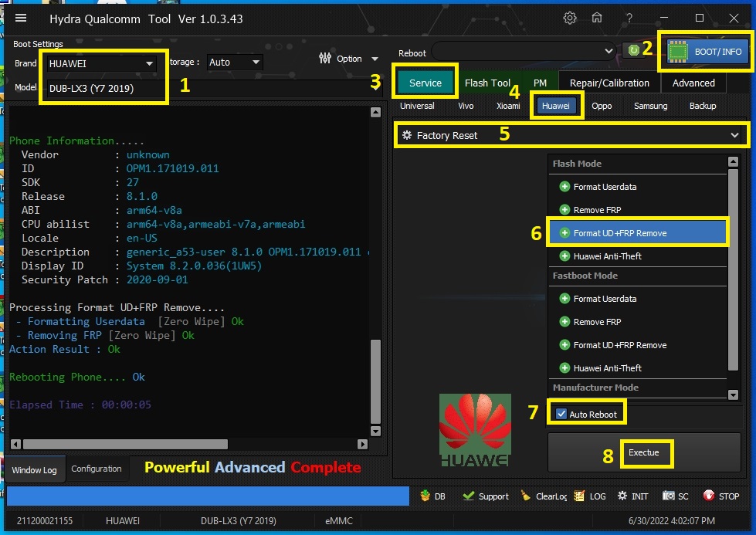
Task: Click log vertical scroll up arrow
Action: click(375, 112)
